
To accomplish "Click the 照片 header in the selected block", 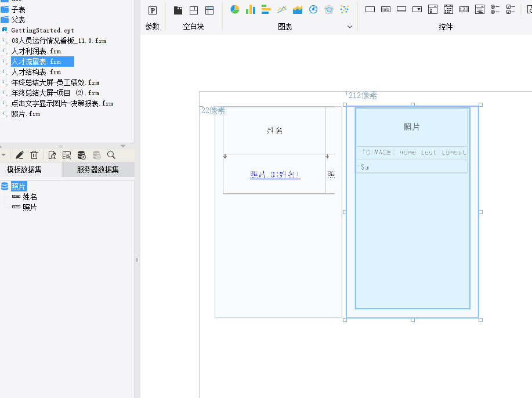I will tap(411, 127).
